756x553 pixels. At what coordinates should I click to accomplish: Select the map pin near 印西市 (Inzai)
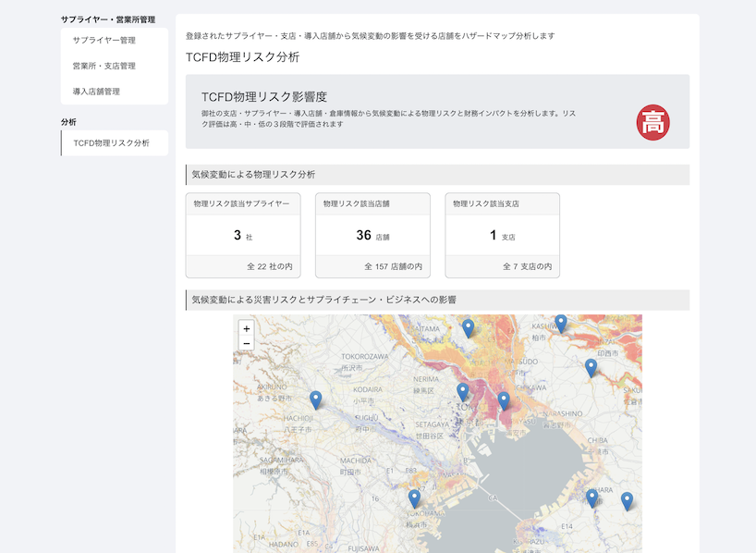pyautogui.click(x=591, y=367)
